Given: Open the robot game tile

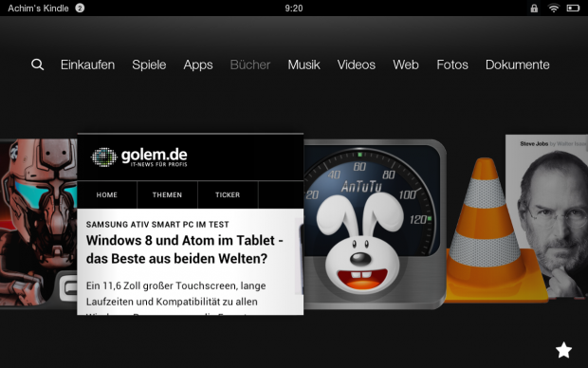Looking at the screenshot, I should coord(38,223).
